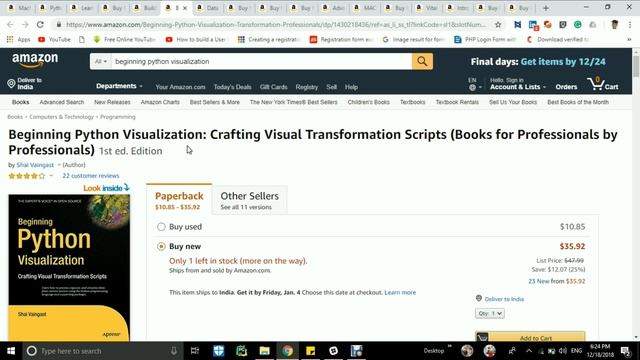This screenshot has height=360, width=640.
Task: Open 22 customer reviews link
Action: (91, 176)
